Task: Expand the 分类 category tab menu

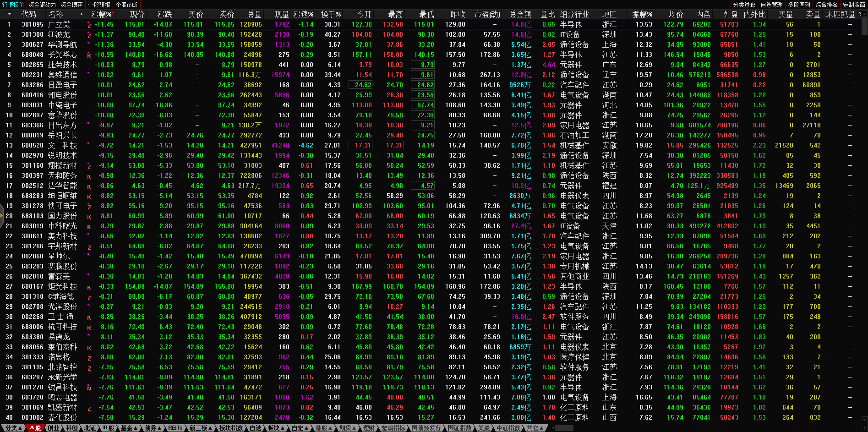Action: click(14, 428)
